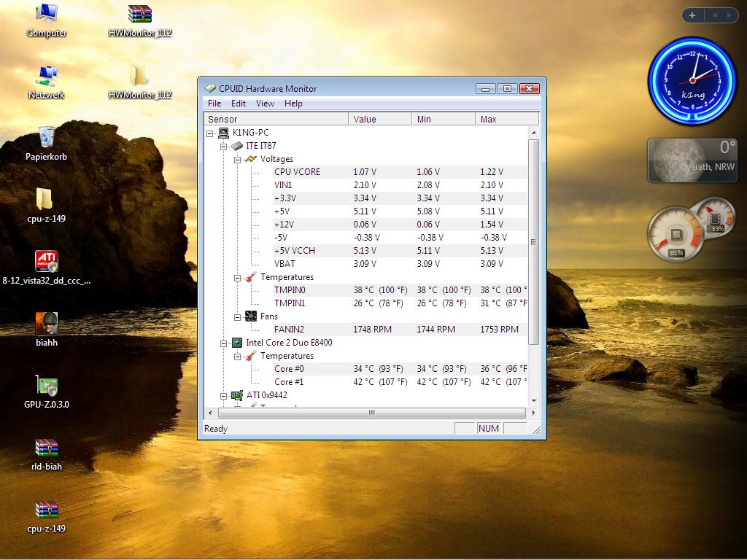Collapse the ATI 0x9442 tree node
Screen dimensions: 747x560
pos(223,396)
